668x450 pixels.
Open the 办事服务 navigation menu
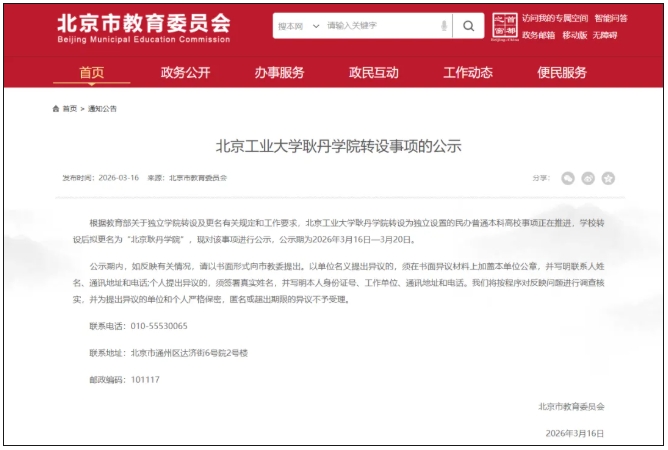tap(279, 72)
